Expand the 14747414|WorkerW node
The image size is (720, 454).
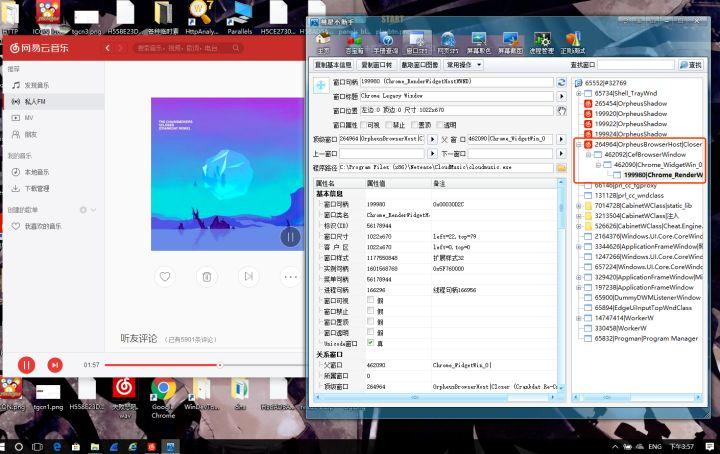(x=579, y=318)
